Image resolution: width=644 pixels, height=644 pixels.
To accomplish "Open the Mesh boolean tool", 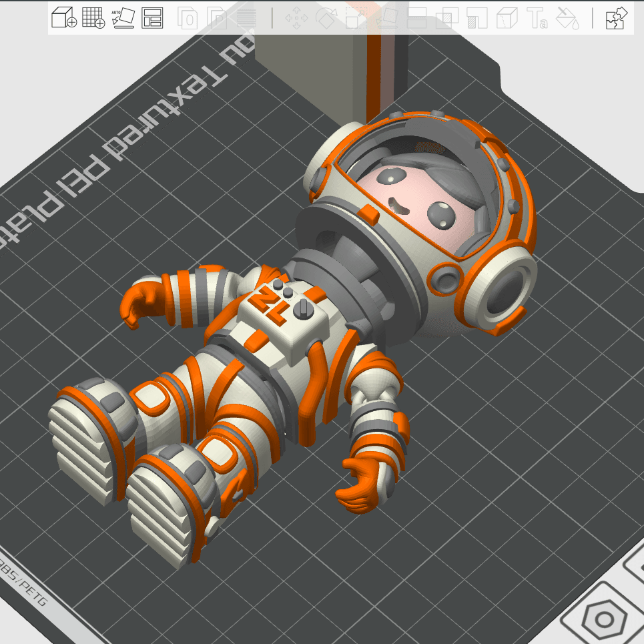I will pyautogui.click(x=447, y=18).
